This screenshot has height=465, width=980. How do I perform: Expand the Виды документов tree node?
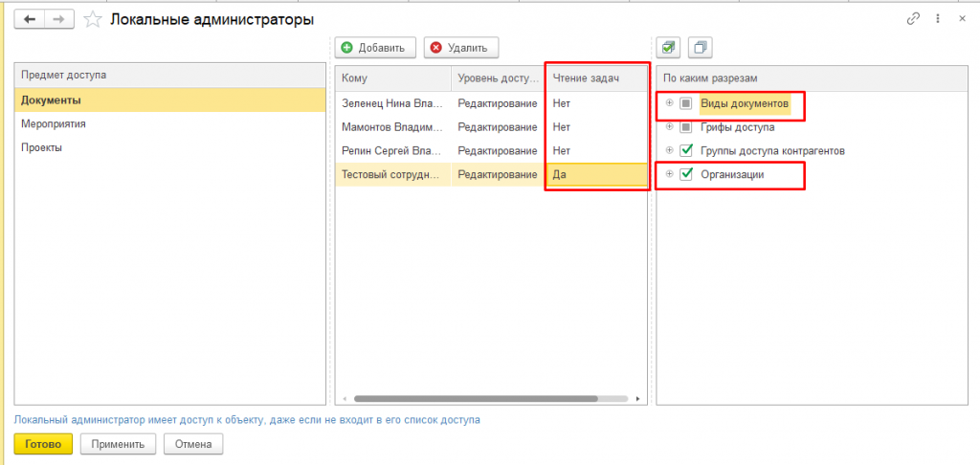click(670, 103)
